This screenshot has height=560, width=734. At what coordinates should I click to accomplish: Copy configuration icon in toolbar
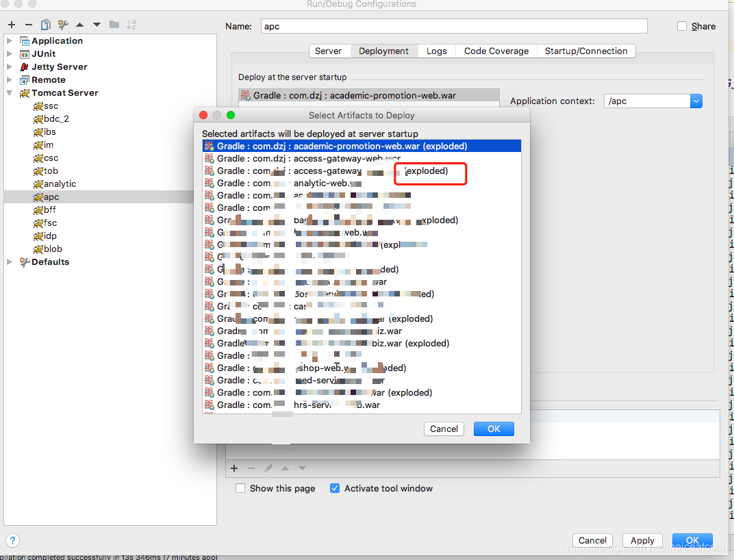point(45,25)
